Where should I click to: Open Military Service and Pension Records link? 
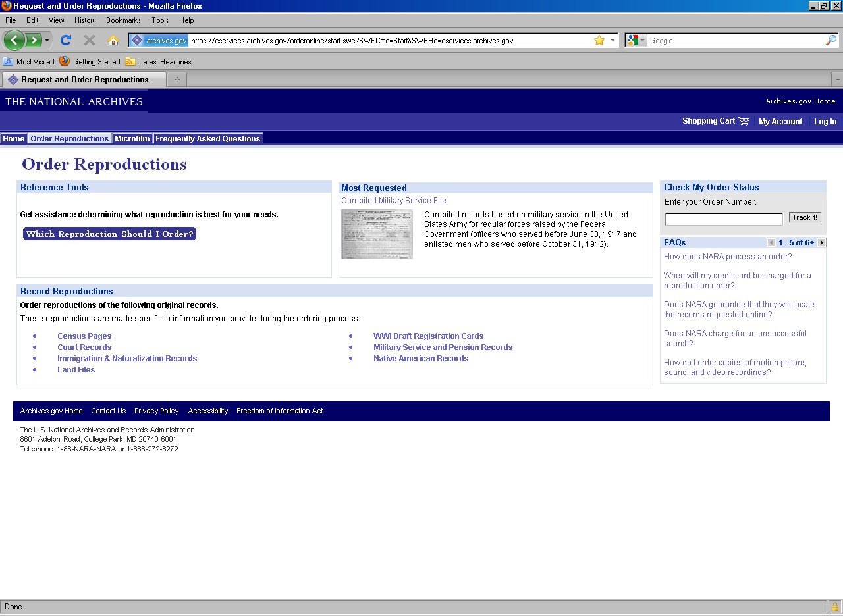tap(443, 347)
